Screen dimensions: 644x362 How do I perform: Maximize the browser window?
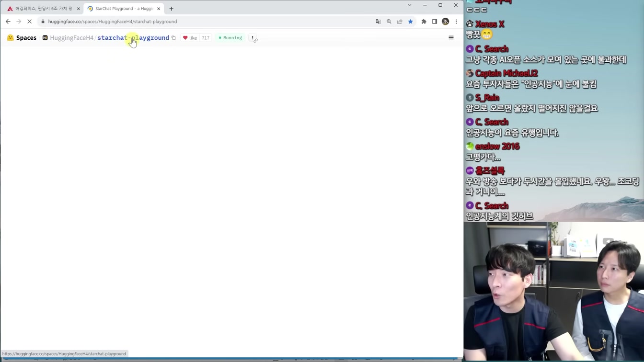point(440,5)
